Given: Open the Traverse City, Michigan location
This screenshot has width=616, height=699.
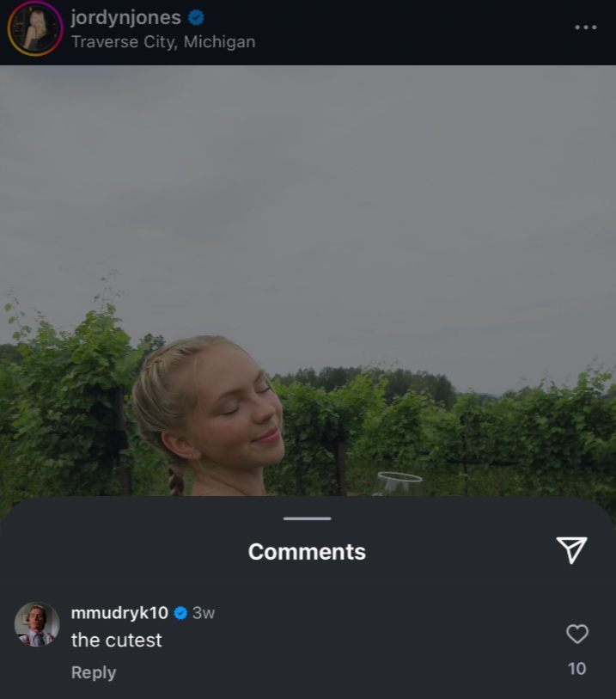Looking at the screenshot, I should coord(163,41).
